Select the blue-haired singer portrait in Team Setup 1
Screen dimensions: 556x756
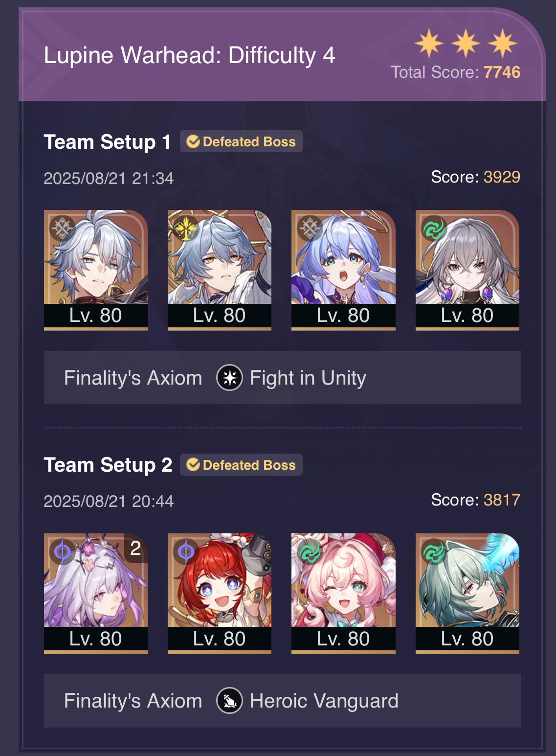pos(343,270)
